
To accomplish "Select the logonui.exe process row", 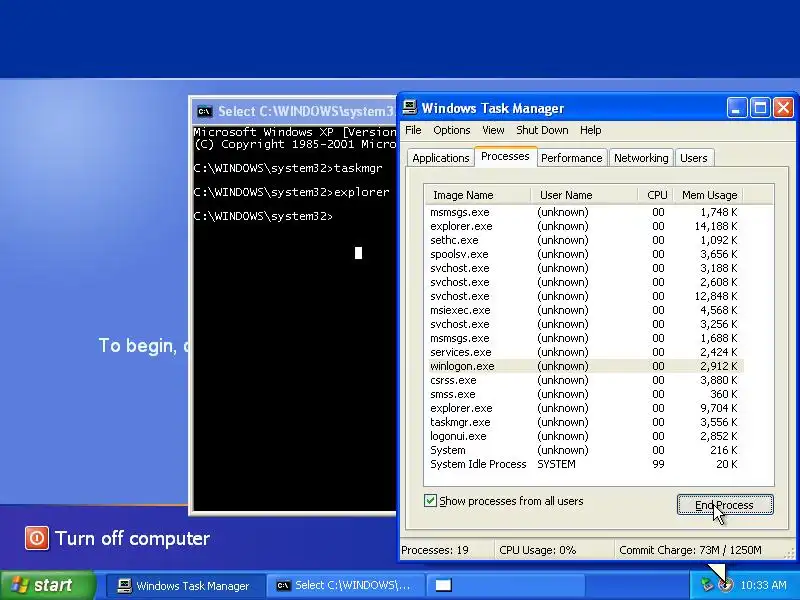I will coord(584,436).
